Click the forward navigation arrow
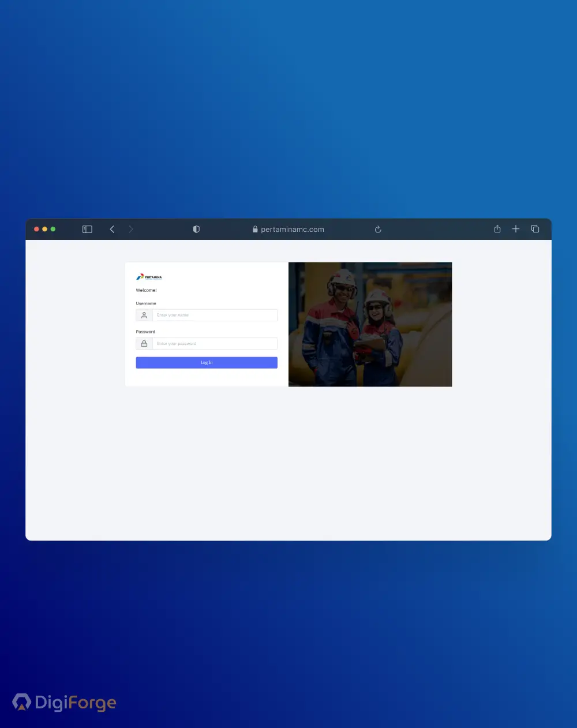Viewport: 577px width, 728px height. click(131, 229)
